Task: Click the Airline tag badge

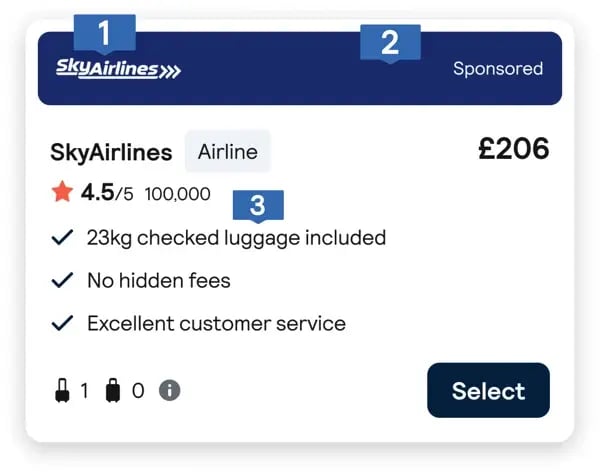Action: 228,151
